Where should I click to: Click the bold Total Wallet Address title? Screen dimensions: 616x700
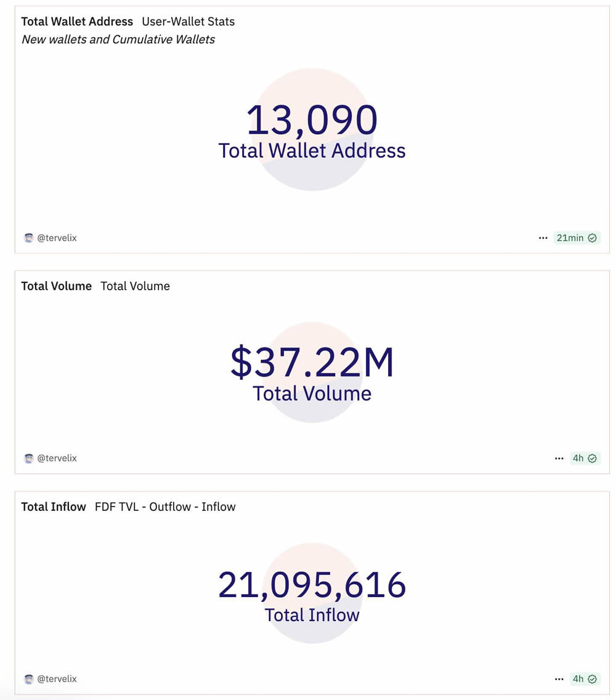point(77,22)
